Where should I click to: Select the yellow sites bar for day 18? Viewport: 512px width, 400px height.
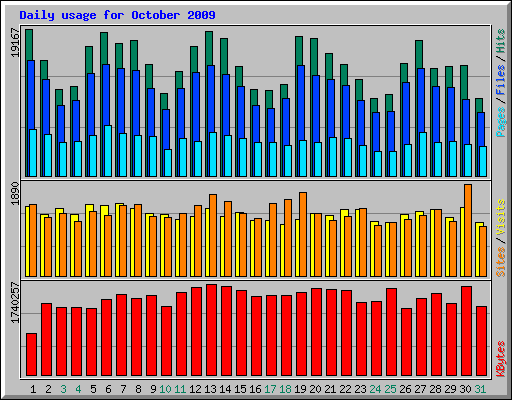pyautogui.click(x=282, y=251)
